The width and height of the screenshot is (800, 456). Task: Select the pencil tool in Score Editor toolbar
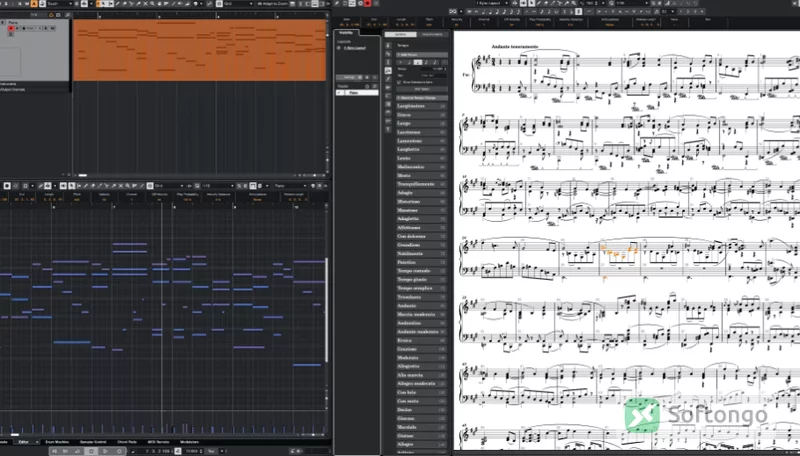click(x=539, y=3)
